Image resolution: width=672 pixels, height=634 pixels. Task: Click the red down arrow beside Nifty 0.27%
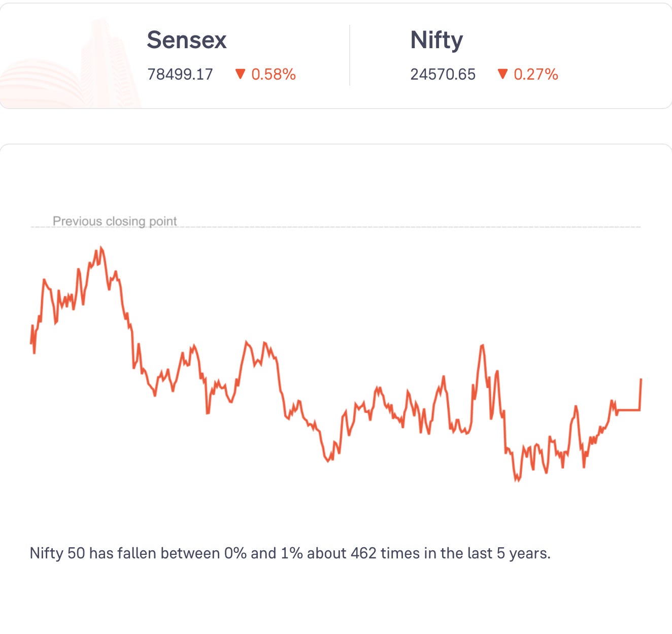[x=502, y=75]
